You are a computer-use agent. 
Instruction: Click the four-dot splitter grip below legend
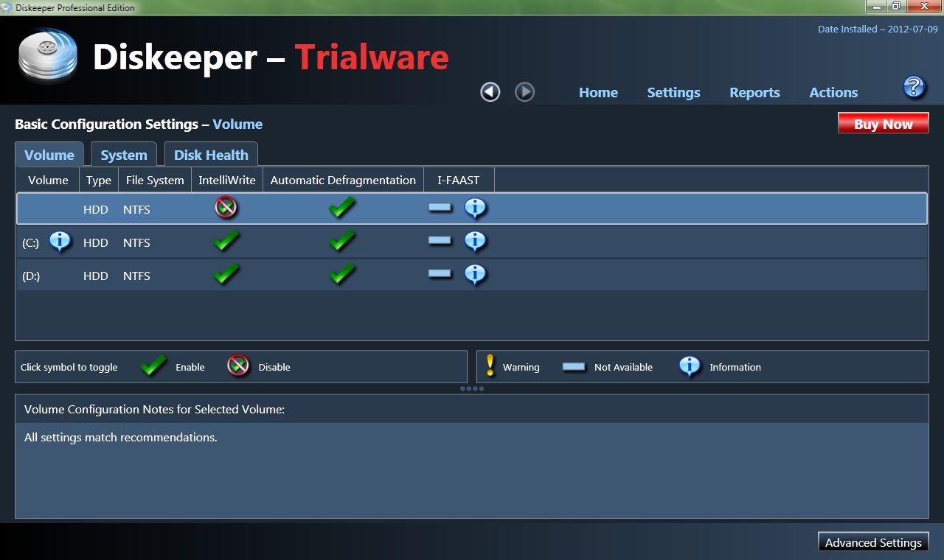click(x=472, y=388)
